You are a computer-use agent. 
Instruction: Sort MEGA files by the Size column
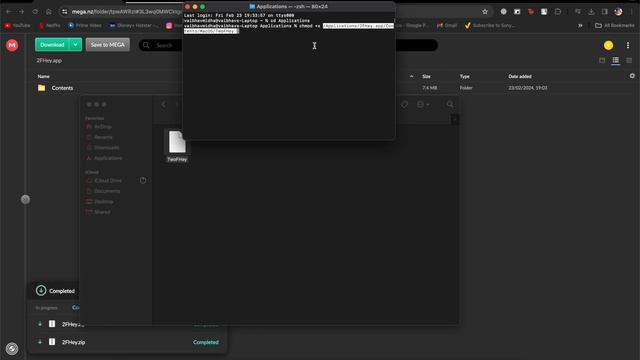pos(426,76)
